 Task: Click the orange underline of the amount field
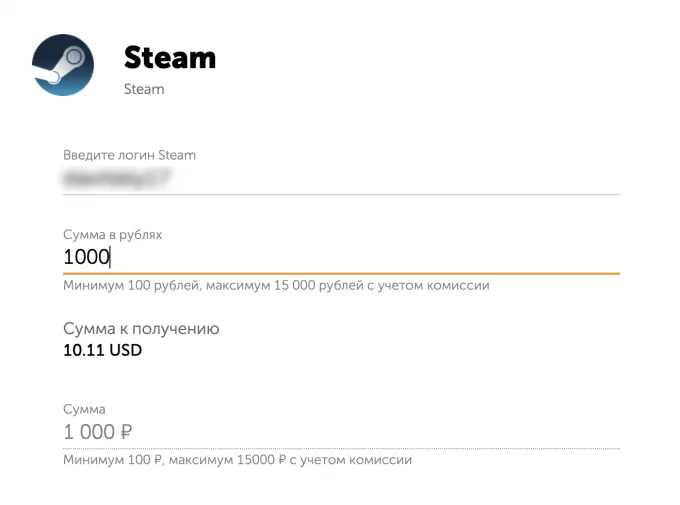[340, 272]
